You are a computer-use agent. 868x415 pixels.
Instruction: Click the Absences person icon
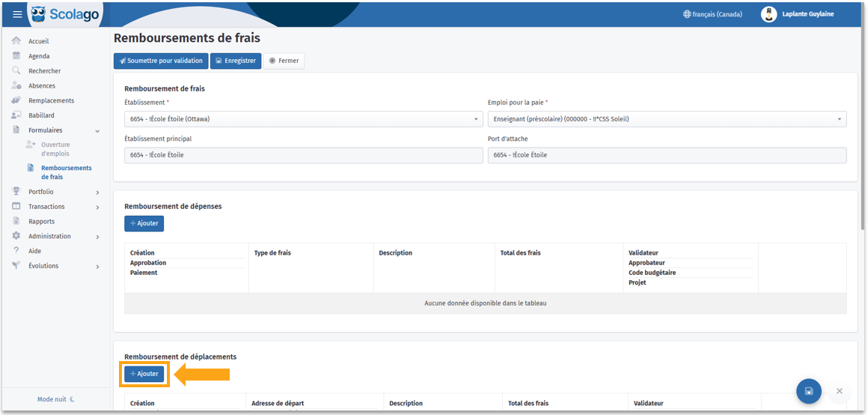point(16,86)
